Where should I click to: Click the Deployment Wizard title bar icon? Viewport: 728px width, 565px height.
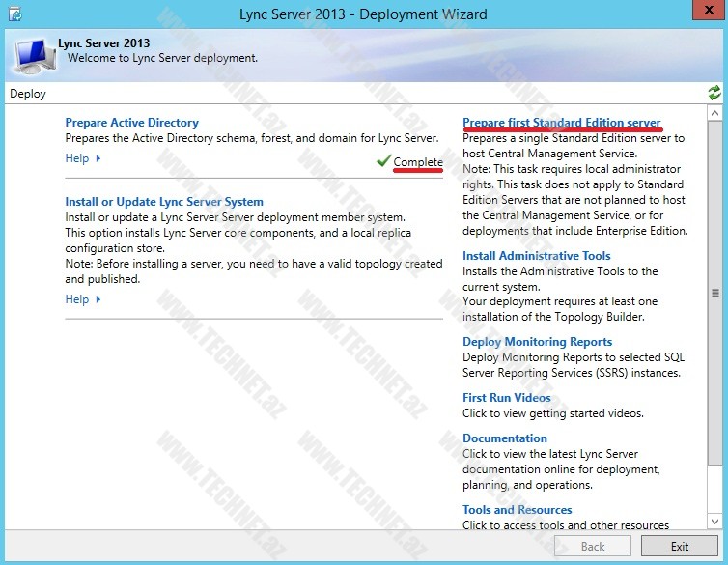click(14, 14)
